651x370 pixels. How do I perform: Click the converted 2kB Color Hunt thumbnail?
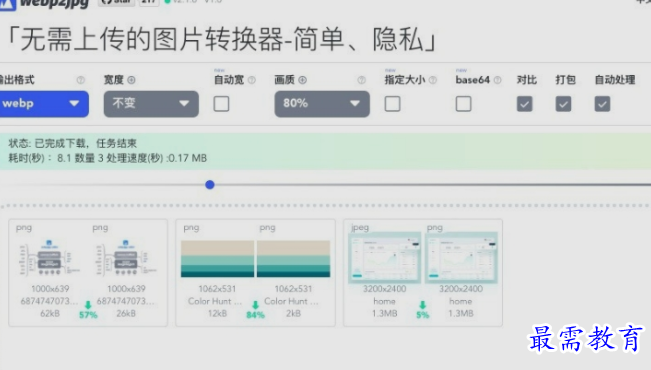294,258
